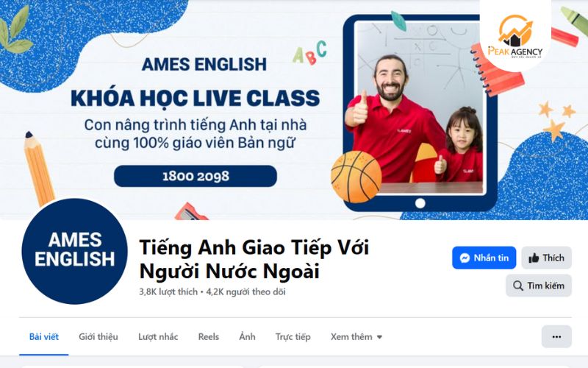
Task: Click the ABC letters graphic on cover
Action: [309, 53]
